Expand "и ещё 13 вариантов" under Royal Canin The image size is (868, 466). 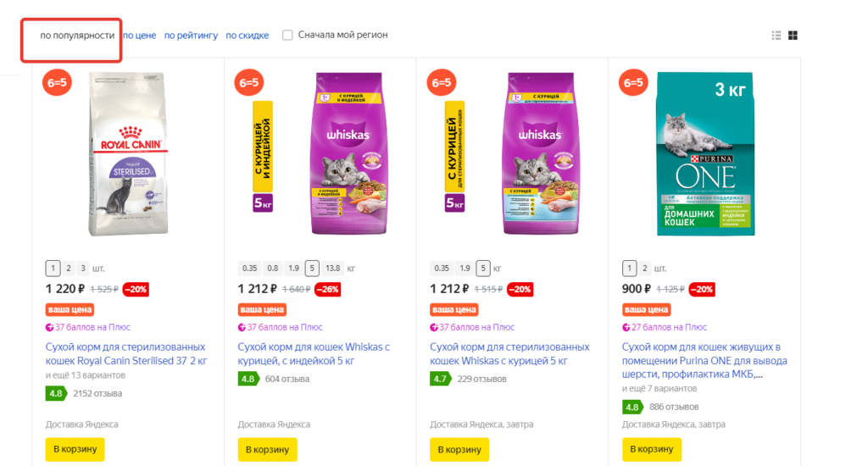(81, 375)
